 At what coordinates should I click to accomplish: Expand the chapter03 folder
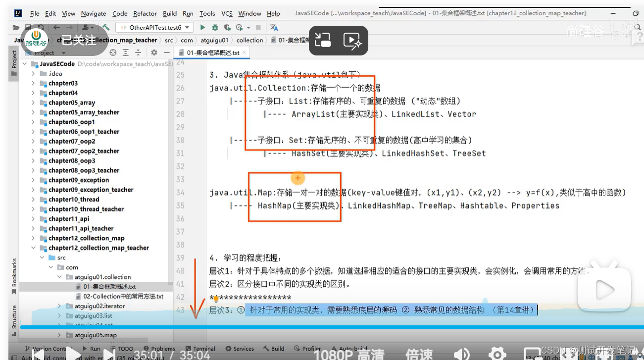[x=33, y=83]
